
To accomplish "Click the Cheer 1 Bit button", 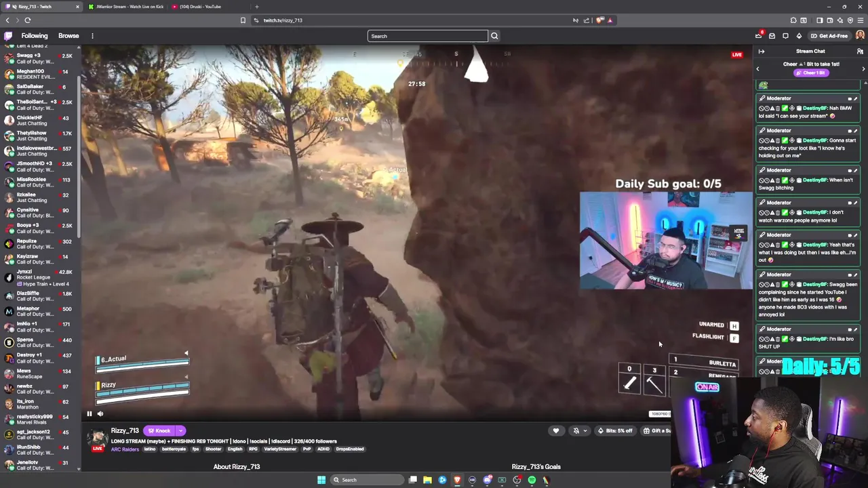I will click(810, 73).
